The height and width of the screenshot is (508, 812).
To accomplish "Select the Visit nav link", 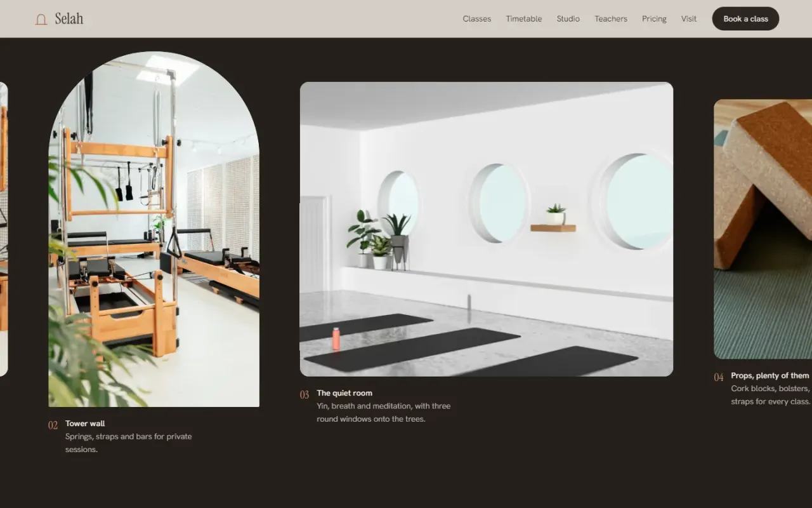I will (x=689, y=19).
